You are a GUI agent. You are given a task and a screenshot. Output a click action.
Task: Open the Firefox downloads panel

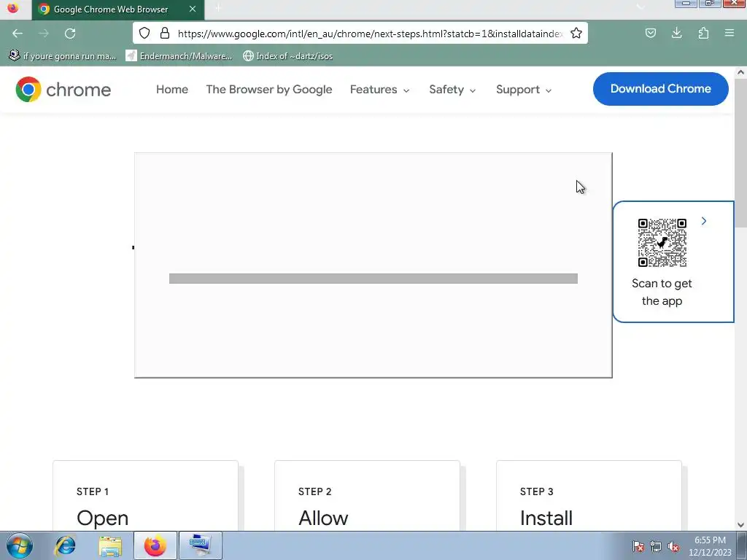click(676, 33)
